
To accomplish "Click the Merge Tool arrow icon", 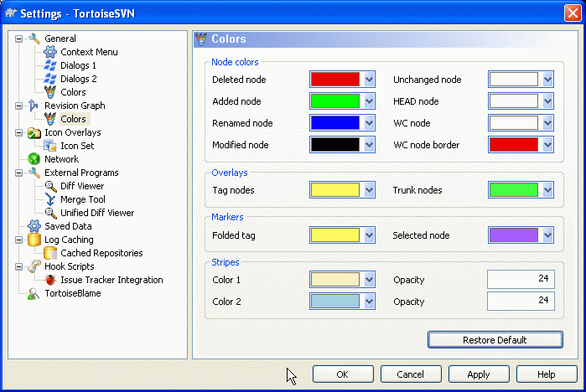I will click(50, 199).
